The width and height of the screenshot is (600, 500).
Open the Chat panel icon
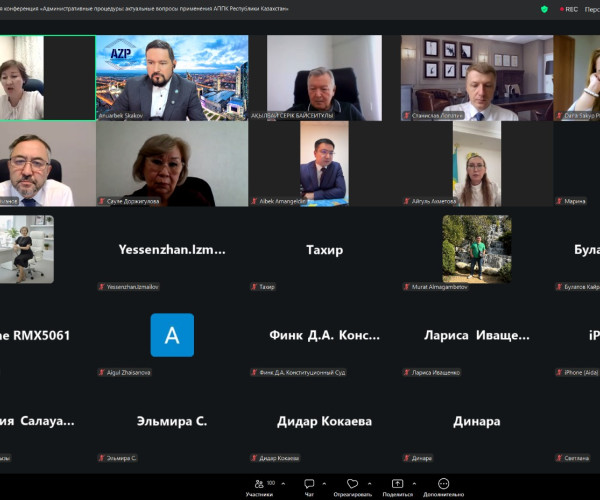point(309,484)
